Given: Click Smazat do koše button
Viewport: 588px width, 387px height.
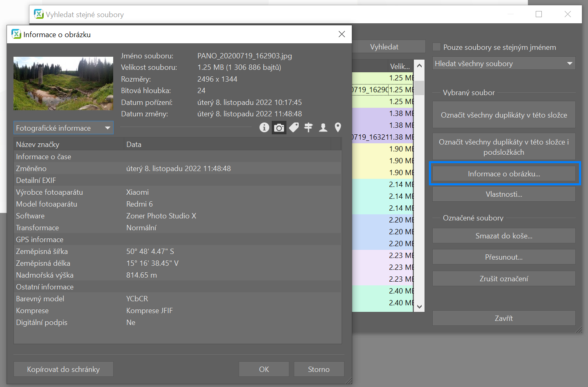Looking at the screenshot, I should point(504,236).
